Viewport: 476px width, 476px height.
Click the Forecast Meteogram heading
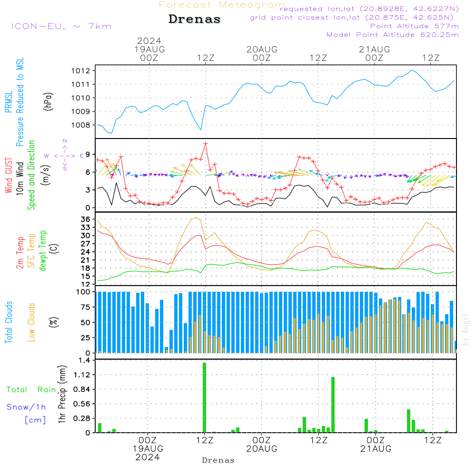pos(222,5)
